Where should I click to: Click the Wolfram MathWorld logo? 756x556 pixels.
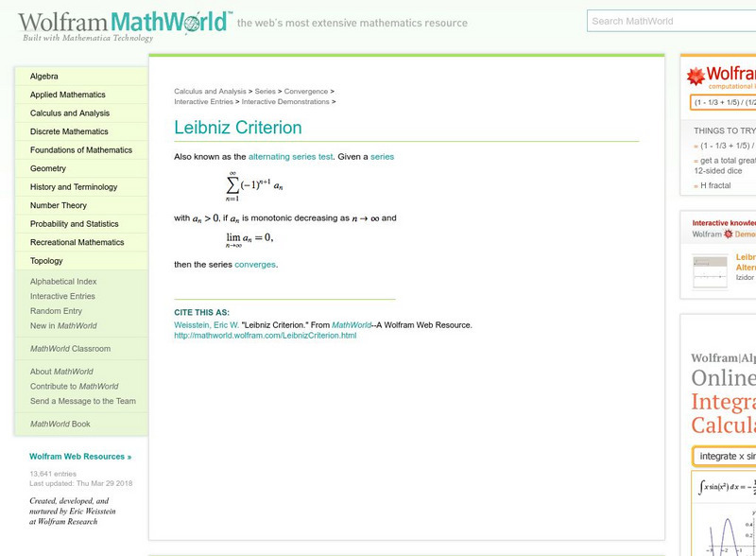[126, 26]
